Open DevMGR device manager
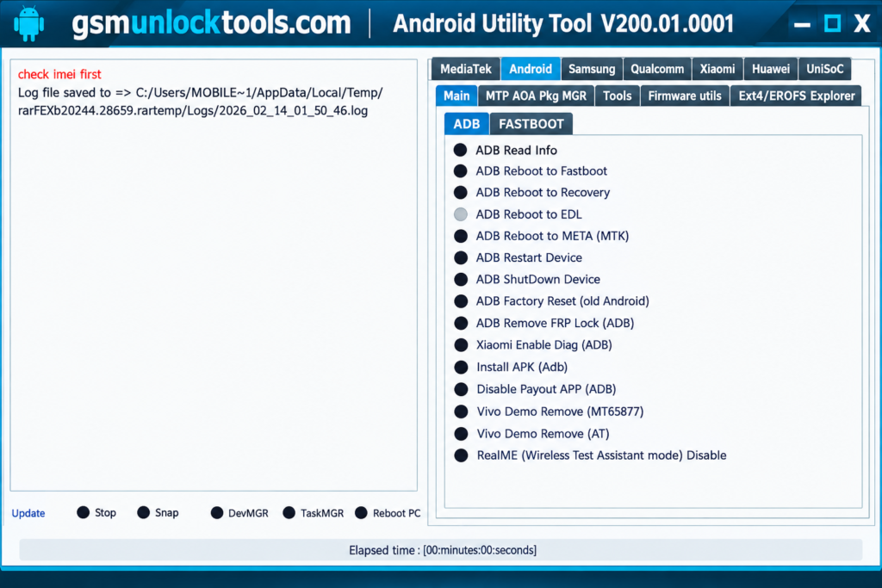 pos(239,513)
